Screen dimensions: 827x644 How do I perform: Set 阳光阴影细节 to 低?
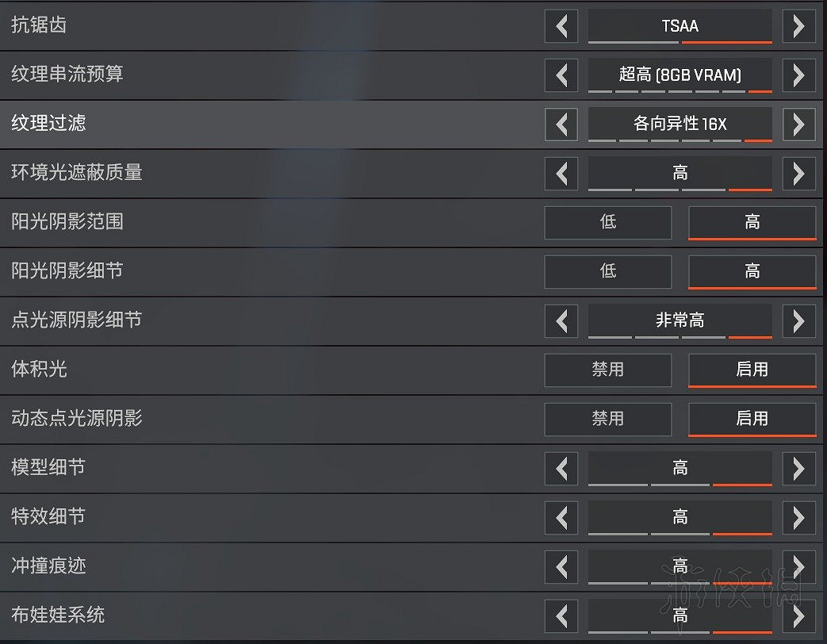tap(607, 272)
